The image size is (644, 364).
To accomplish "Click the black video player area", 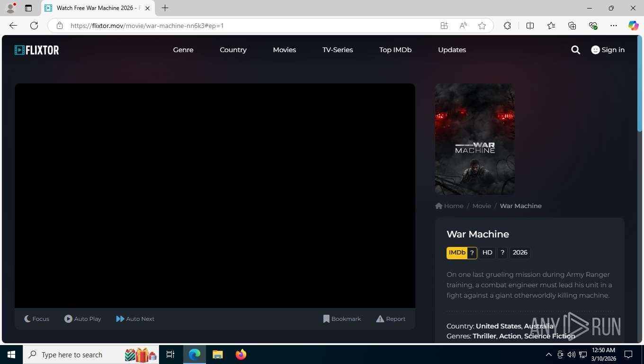I will [215, 196].
